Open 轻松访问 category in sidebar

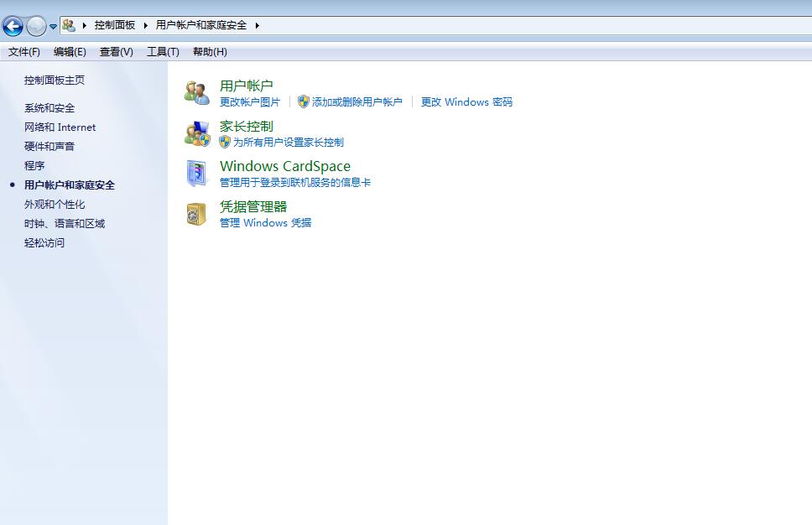44,243
